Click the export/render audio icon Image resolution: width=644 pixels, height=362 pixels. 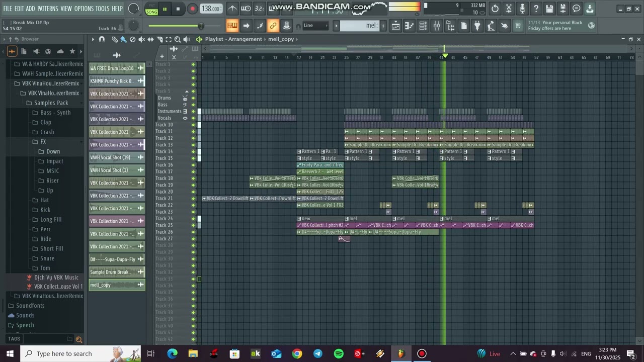563,9
